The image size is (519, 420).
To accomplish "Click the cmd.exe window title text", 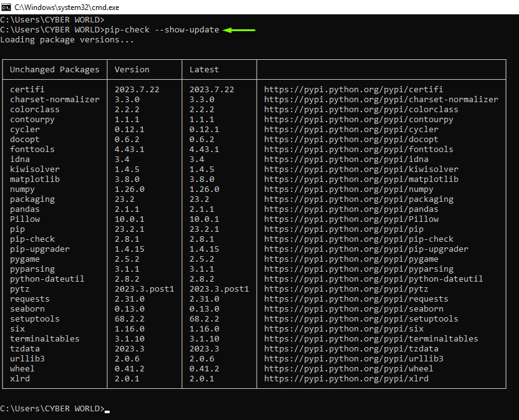I will [67, 7].
